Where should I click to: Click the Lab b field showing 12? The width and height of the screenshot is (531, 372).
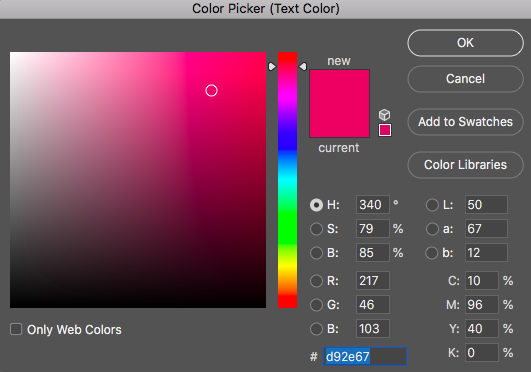[x=486, y=253]
